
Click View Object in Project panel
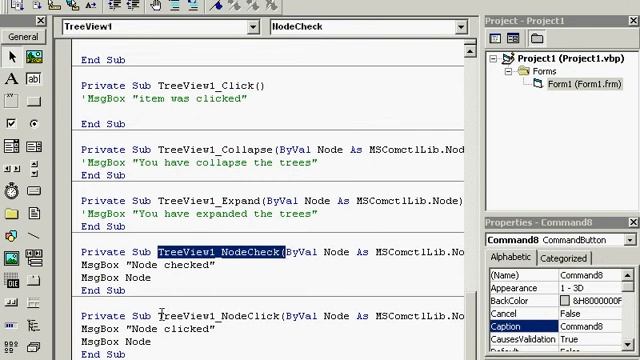pos(513,38)
